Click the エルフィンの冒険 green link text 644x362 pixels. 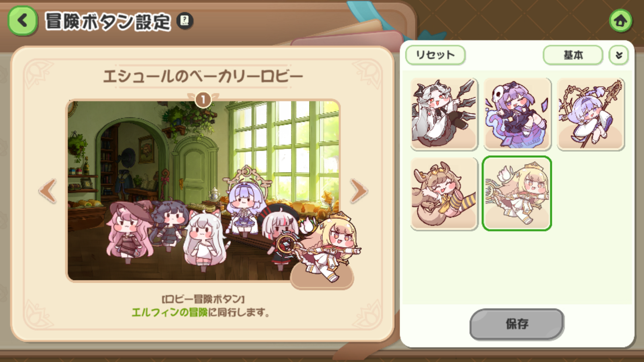pos(169,313)
